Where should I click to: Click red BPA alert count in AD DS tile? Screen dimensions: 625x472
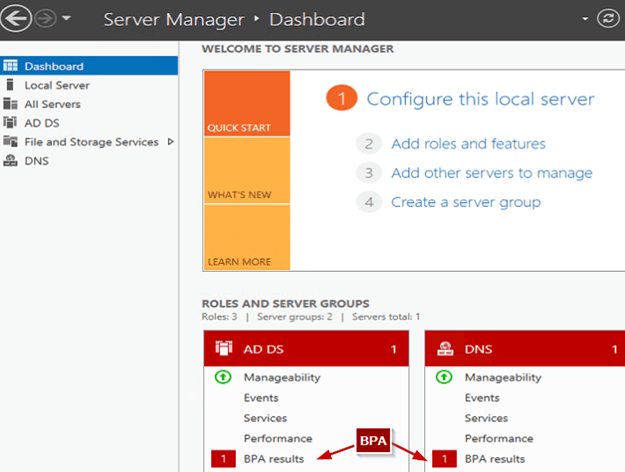223,459
